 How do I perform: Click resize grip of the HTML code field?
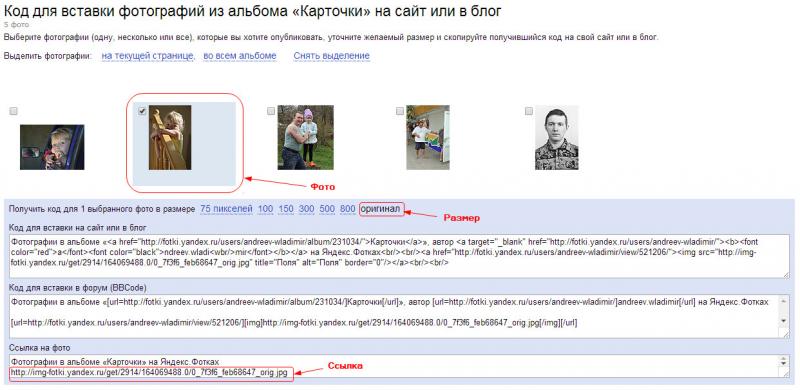point(786,275)
